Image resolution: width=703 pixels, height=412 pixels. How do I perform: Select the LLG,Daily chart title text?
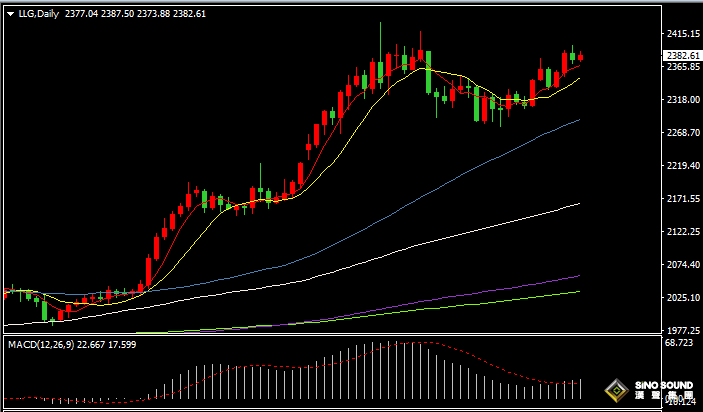coord(38,14)
